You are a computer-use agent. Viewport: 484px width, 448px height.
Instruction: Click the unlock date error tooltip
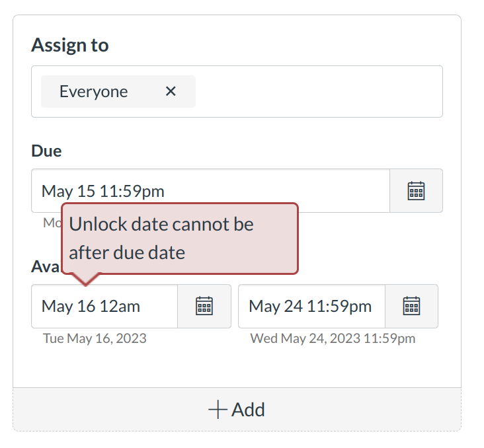pyautogui.click(x=180, y=238)
